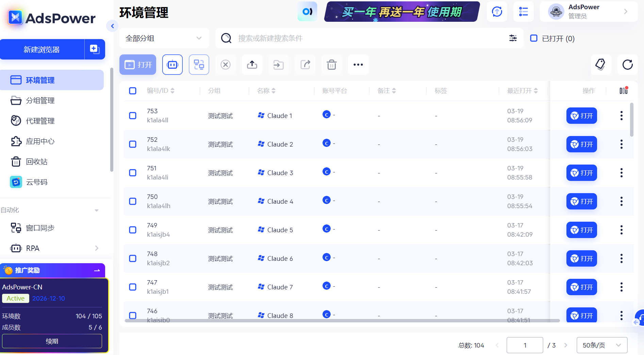Click the refresh icon above the table

point(628,65)
